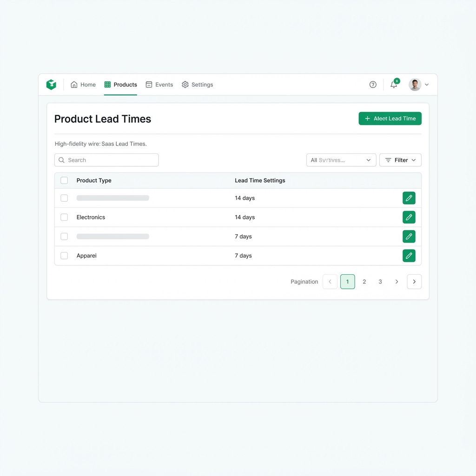Check the Electronics row checkbox
This screenshot has height=476, width=476.
(x=64, y=217)
